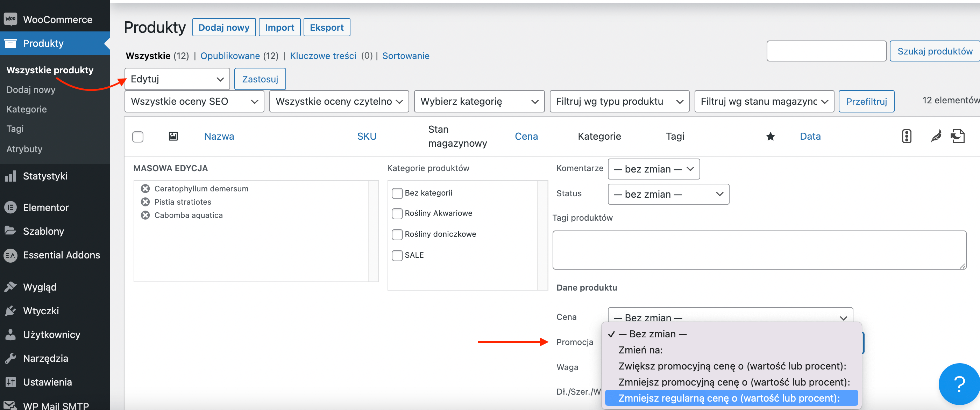Click the Zastosuj button
The height and width of the screenshot is (410, 980).
coord(260,79)
